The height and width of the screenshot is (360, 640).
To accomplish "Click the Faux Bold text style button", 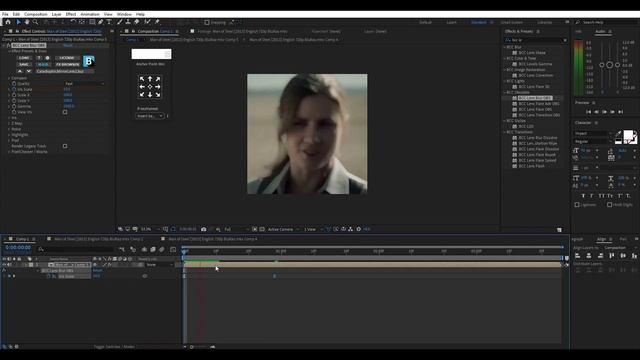I will 583,196.
